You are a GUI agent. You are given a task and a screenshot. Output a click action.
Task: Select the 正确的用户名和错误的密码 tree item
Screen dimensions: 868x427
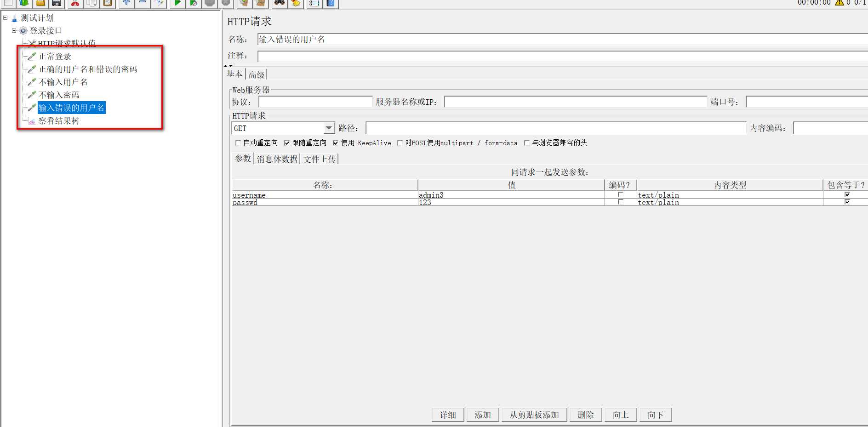(88, 69)
